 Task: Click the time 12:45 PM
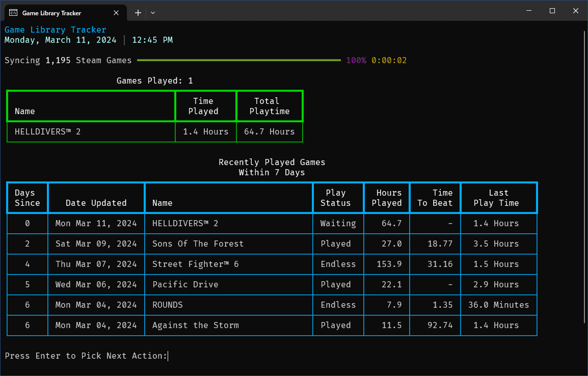click(x=152, y=40)
